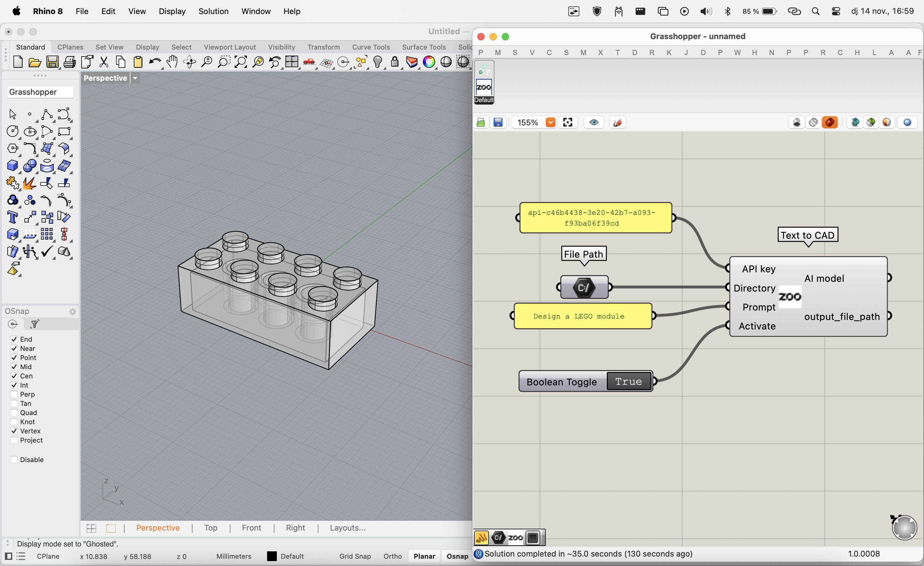Select the Text to CAD zoo component
924x566 pixels.
[x=808, y=297]
